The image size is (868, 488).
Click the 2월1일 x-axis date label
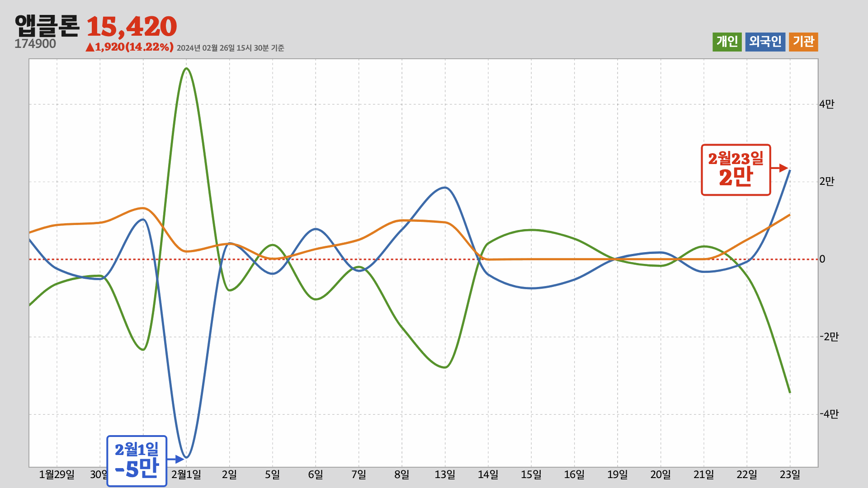186,475
